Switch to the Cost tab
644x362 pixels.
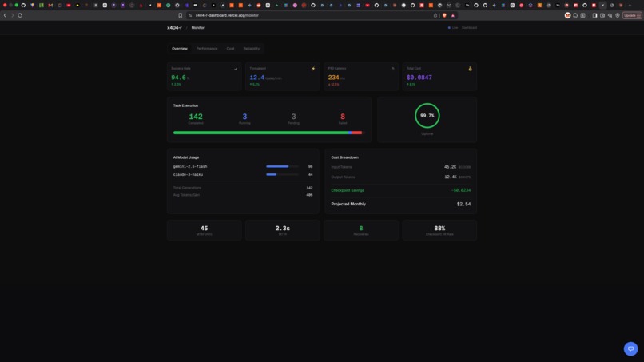230,49
